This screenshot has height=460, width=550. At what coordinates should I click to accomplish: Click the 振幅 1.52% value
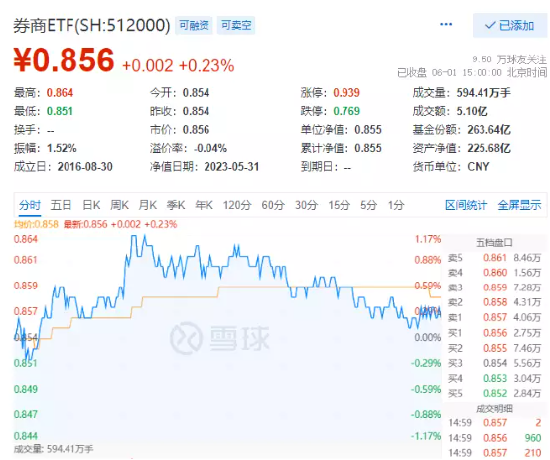(61, 148)
